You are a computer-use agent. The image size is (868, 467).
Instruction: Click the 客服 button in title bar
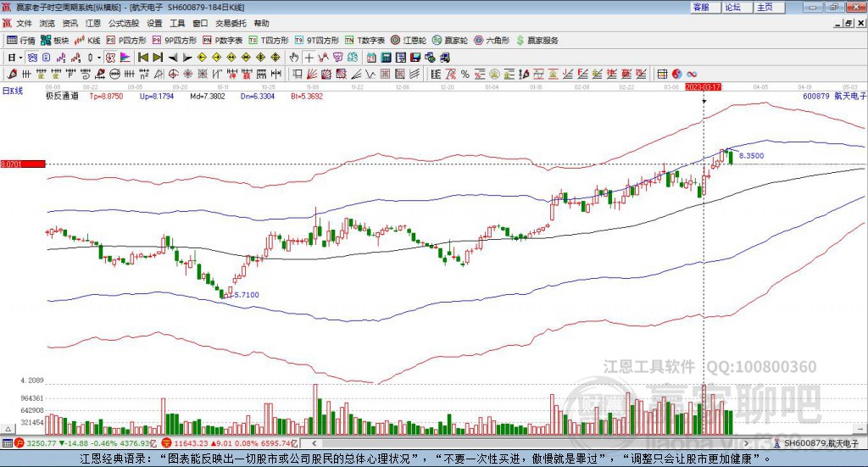tap(705, 7)
